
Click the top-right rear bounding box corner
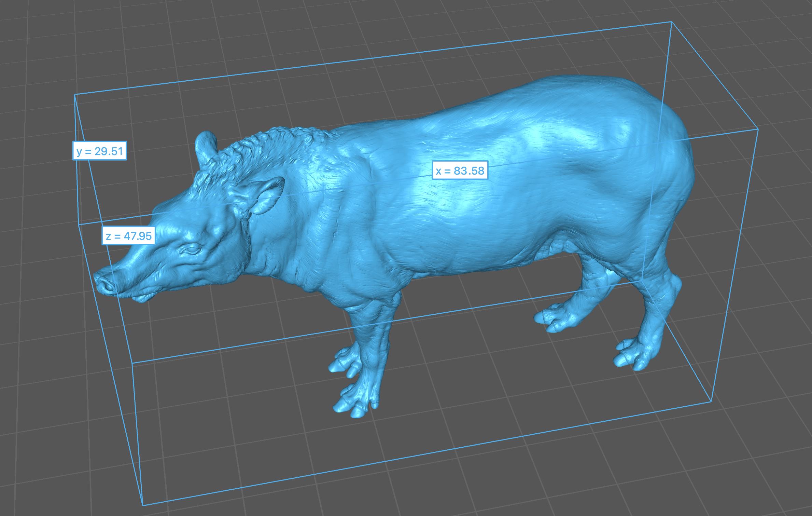coord(672,22)
